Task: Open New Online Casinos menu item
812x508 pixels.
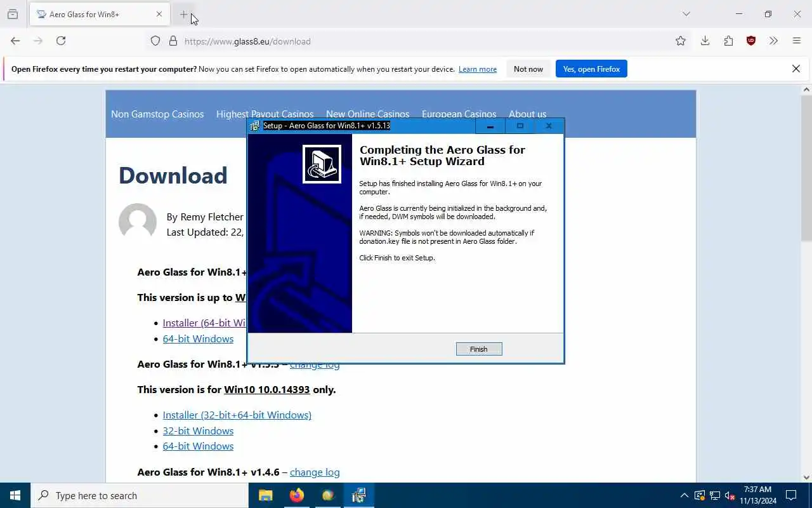Action: click(x=368, y=114)
